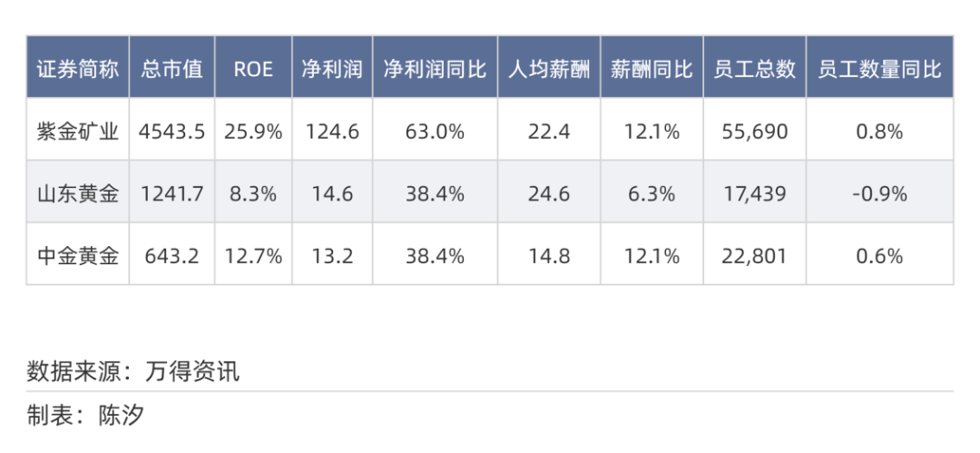
Task: Select the 员工总数 column header
Action: click(x=754, y=69)
